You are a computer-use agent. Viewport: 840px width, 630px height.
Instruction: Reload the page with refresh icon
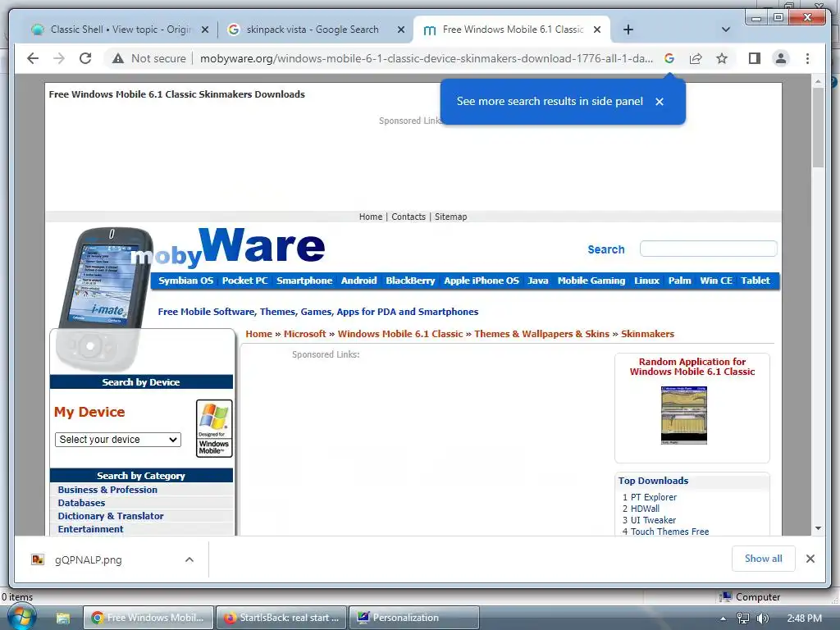point(85,58)
